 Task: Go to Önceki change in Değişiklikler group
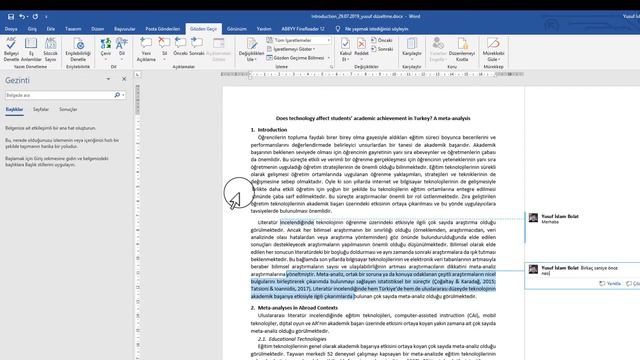pos(382,40)
